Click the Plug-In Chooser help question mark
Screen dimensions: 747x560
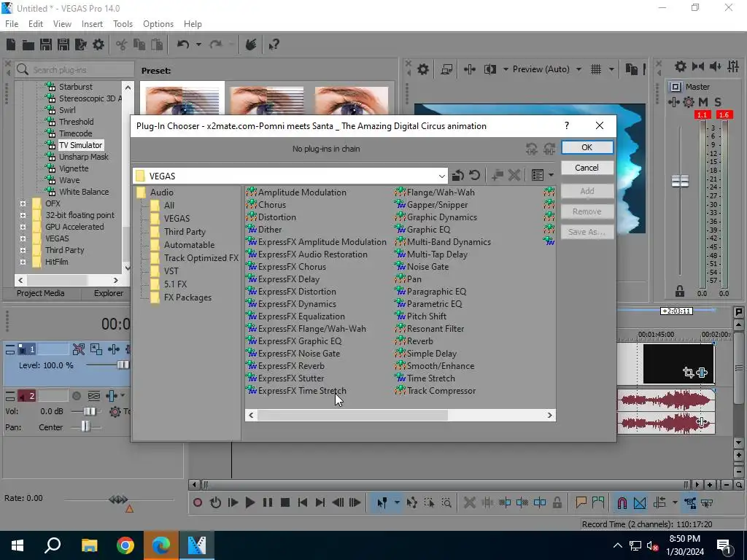566,125
